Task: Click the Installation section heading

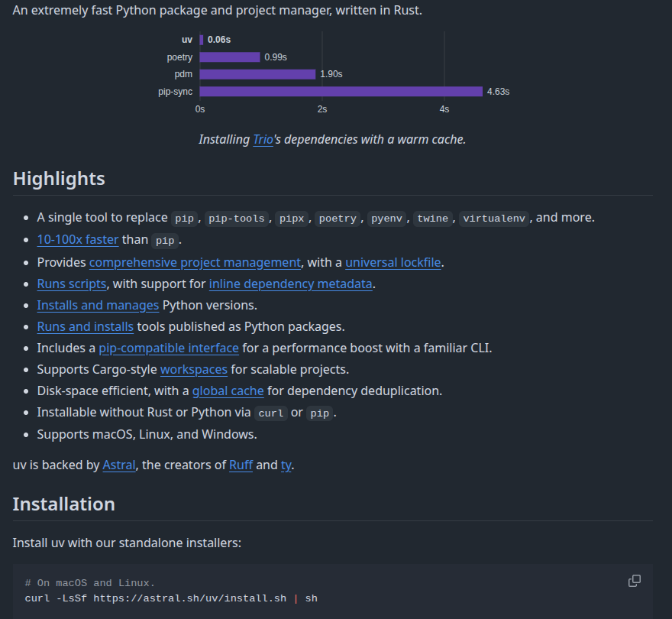Action: (x=64, y=504)
